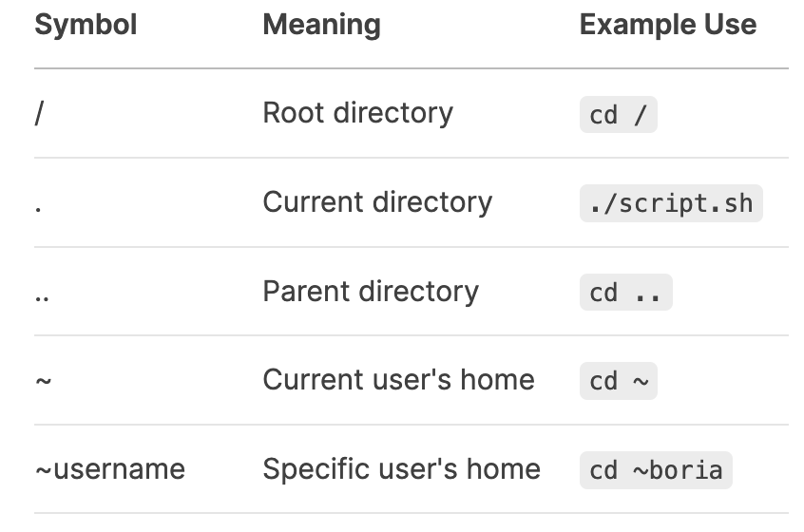The width and height of the screenshot is (804, 532).
Task: Click the double dot symbol cell
Action: (x=42, y=297)
